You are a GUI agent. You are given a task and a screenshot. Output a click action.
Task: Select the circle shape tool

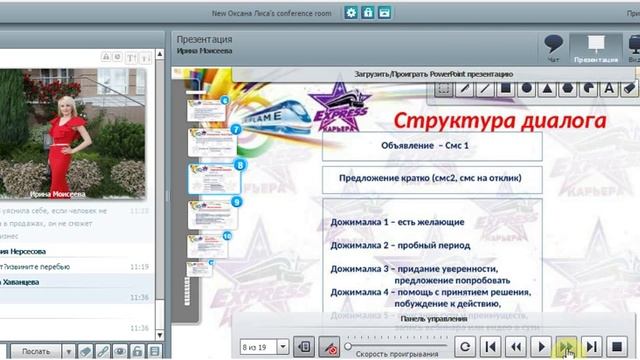[527, 88]
